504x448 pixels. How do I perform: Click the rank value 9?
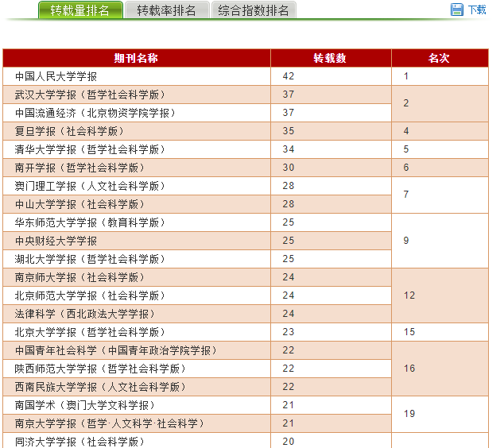coord(406,241)
